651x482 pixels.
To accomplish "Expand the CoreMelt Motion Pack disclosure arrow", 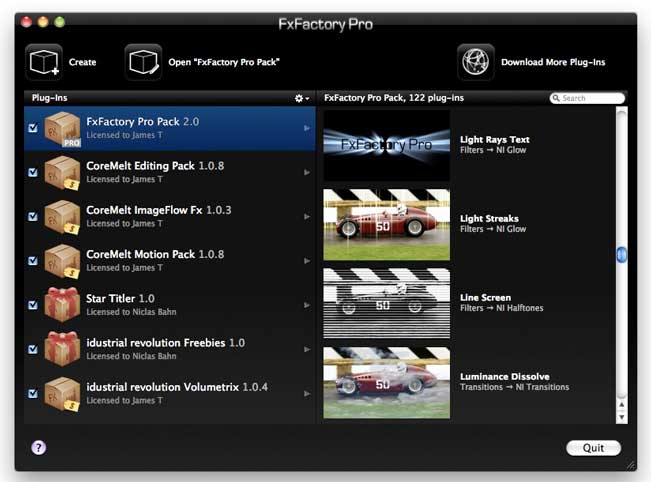I will 307,261.
